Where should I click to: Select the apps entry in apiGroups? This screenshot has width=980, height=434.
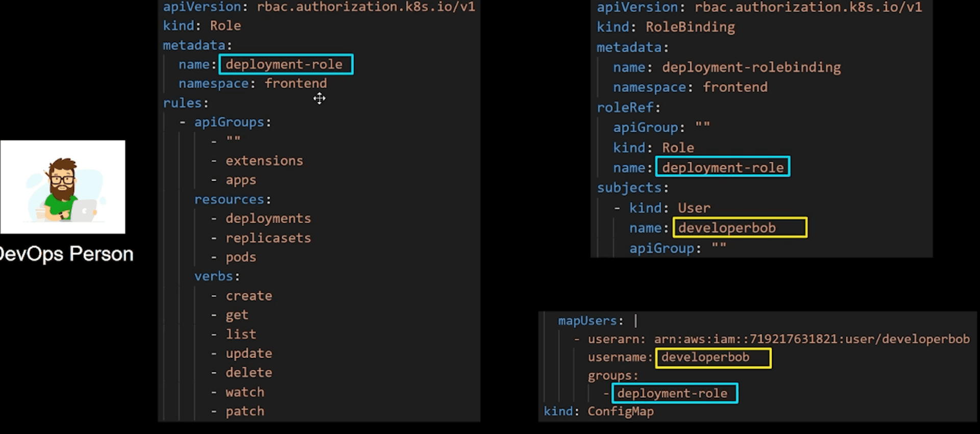[x=241, y=180]
